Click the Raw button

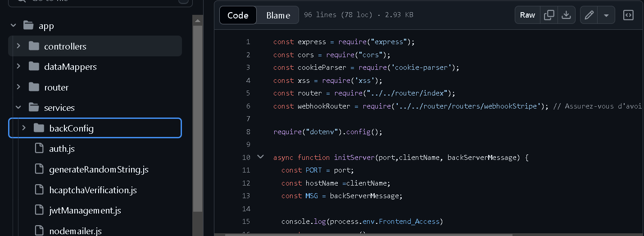(527, 15)
